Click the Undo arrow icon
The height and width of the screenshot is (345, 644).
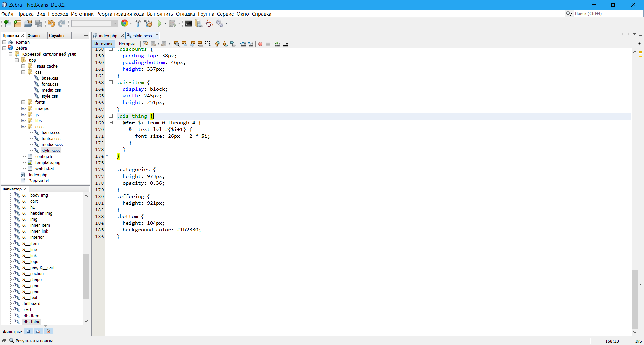tap(51, 23)
